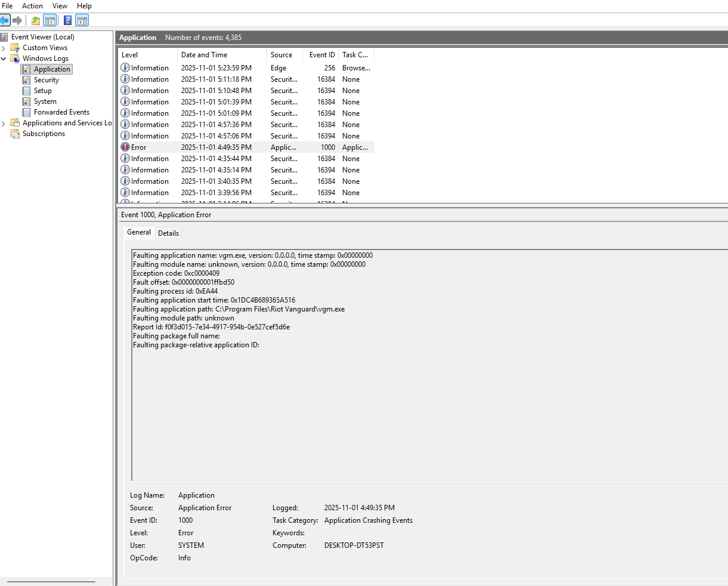This screenshot has height=586, width=728.
Task: Click the Faulting application path line
Action: coord(238,309)
